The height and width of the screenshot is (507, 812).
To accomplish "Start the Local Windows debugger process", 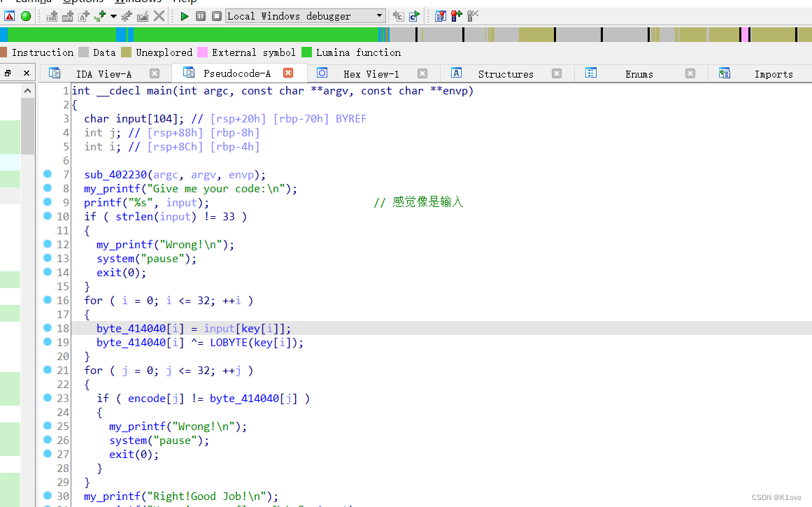I will pyautogui.click(x=185, y=15).
